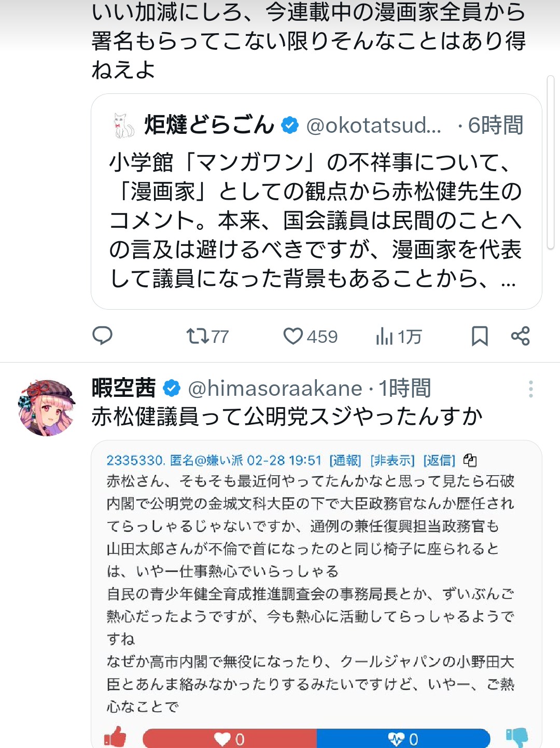Open comment number 2335330 link
Viewport: 560px width, 748px height.
pos(135,460)
